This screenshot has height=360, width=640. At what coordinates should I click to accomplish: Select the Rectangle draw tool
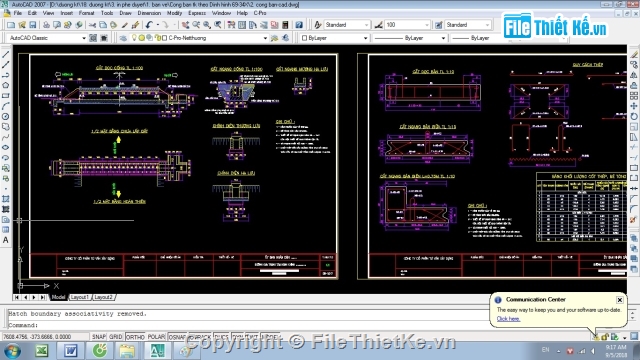pyautogui.click(x=6, y=96)
